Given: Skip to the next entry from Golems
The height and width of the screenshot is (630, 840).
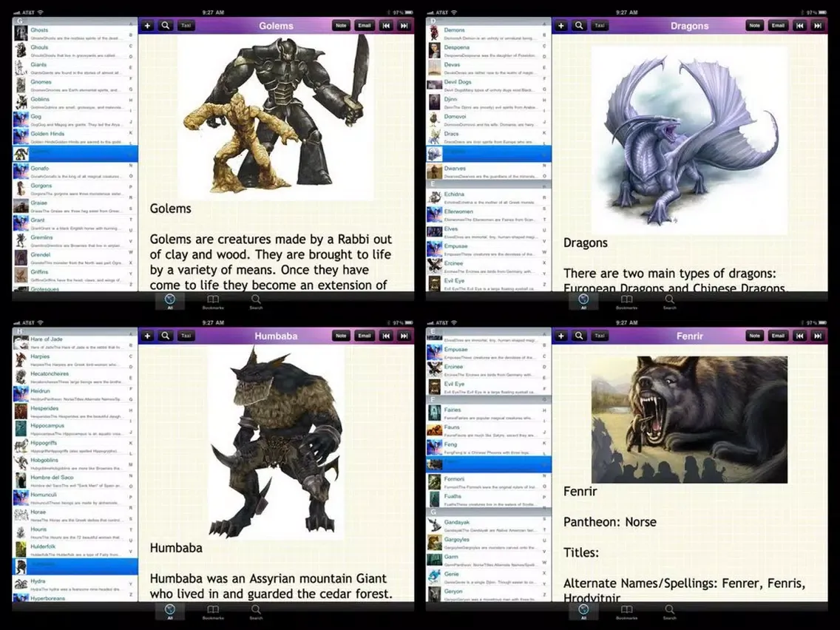Looking at the screenshot, I should click(404, 25).
